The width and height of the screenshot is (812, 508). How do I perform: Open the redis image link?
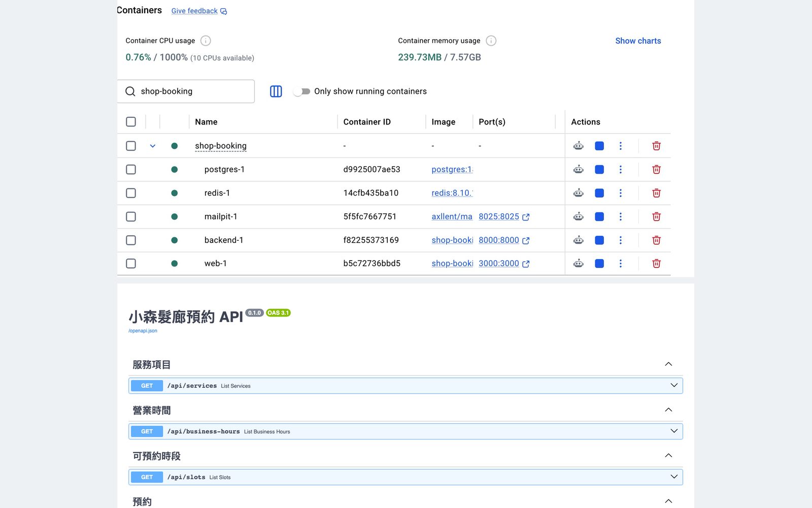click(452, 193)
